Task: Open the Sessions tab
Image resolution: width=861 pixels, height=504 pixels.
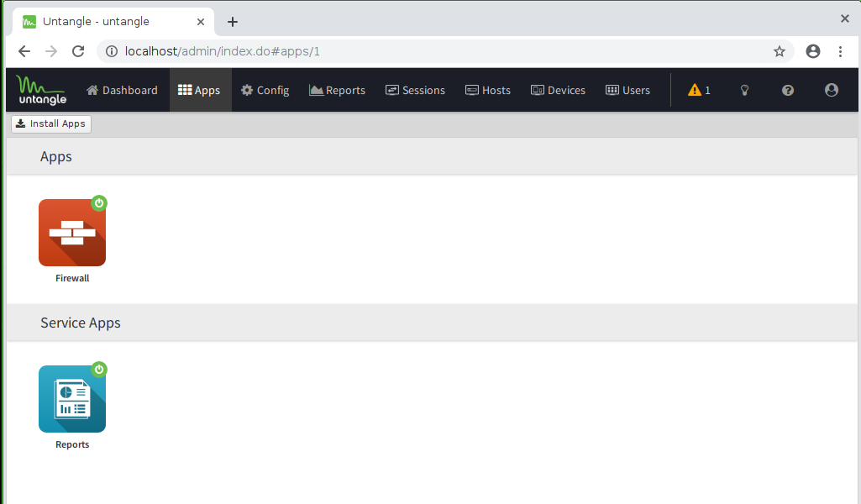Action: pyautogui.click(x=415, y=90)
